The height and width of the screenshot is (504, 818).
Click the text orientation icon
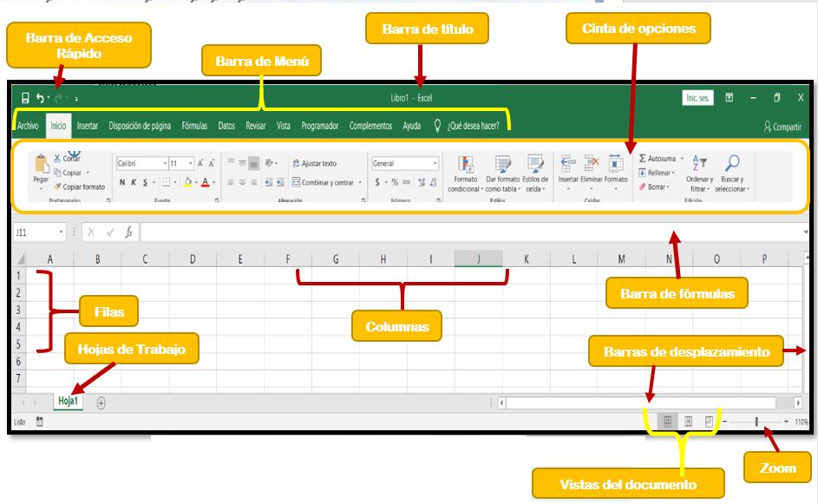coord(269,163)
